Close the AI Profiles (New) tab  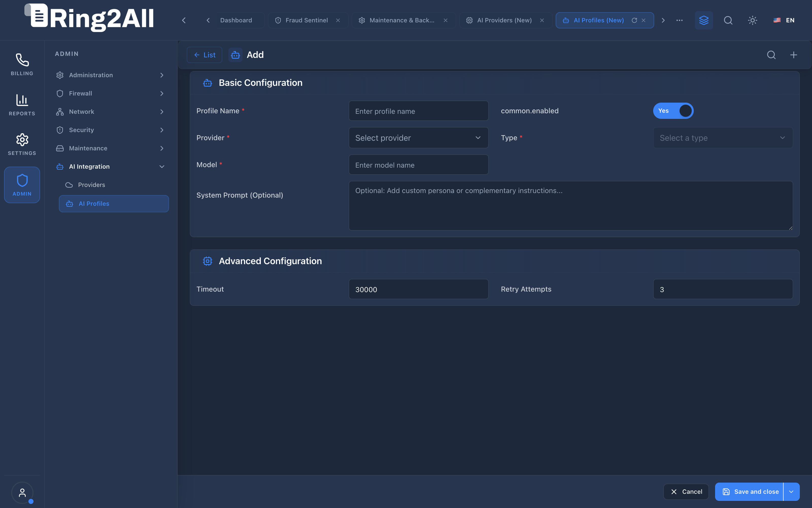coord(643,20)
